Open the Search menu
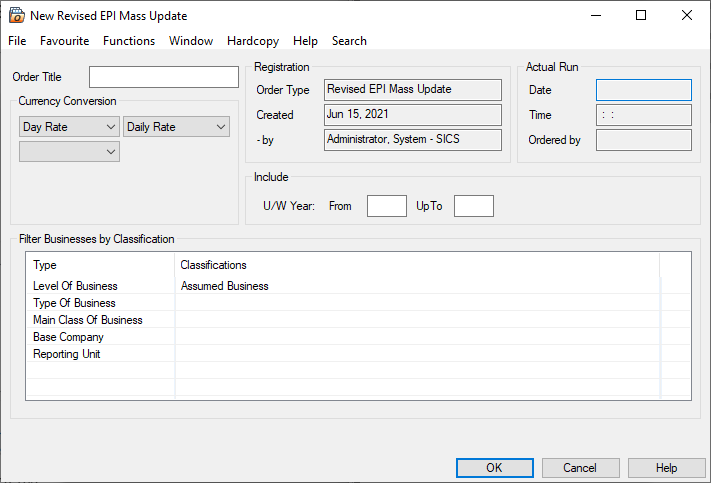The image size is (711, 483). (349, 41)
